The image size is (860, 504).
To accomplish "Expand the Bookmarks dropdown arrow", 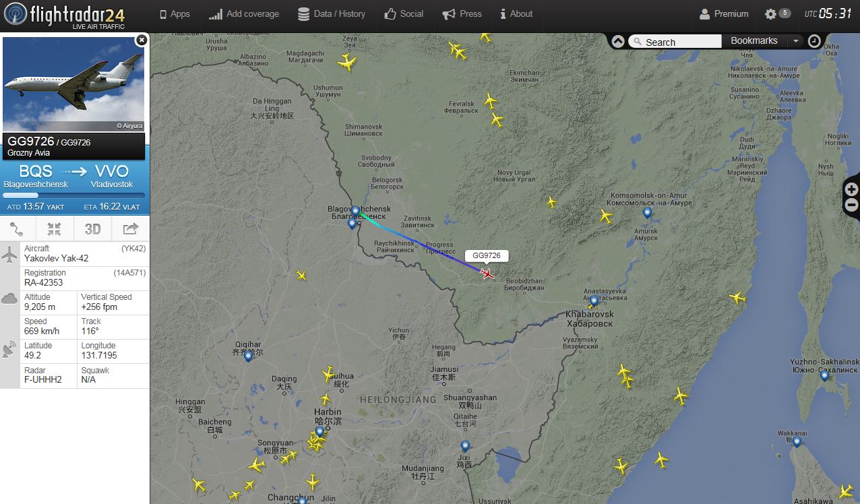I will click(x=795, y=41).
